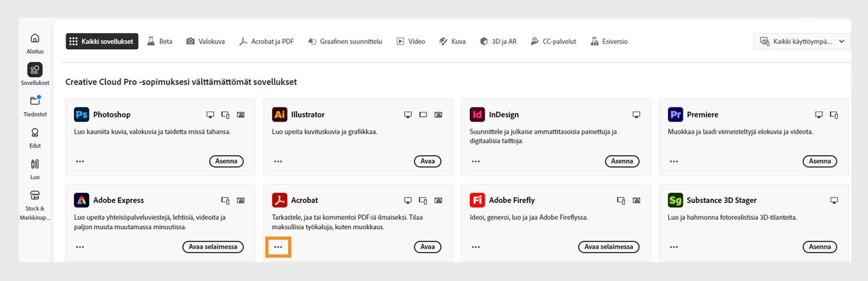The image size is (868, 281).
Task: Click Avaa selaimessa for Adobe Firefly
Action: pos(609,247)
